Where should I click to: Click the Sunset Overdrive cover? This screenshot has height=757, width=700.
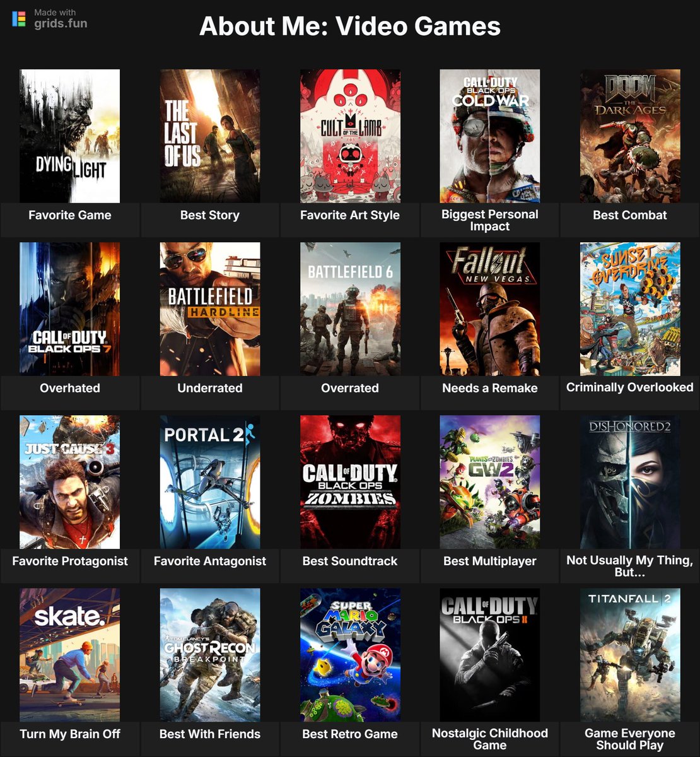tap(630, 309)
